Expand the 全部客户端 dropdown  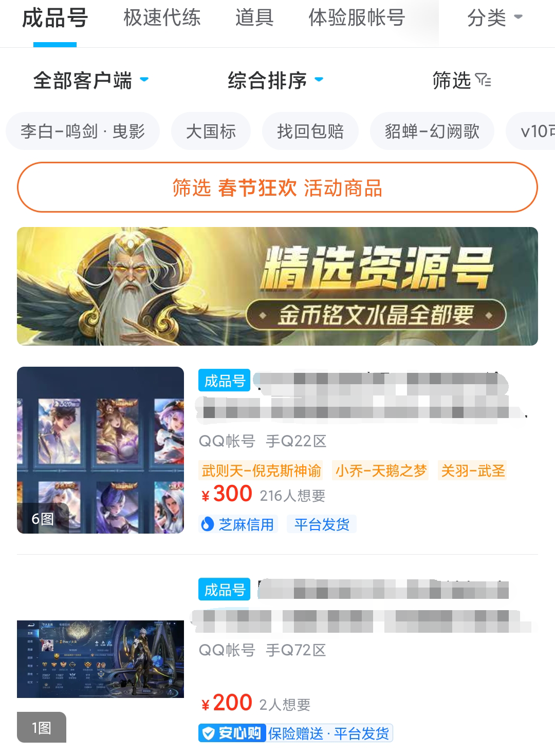[x=91, y=81]
